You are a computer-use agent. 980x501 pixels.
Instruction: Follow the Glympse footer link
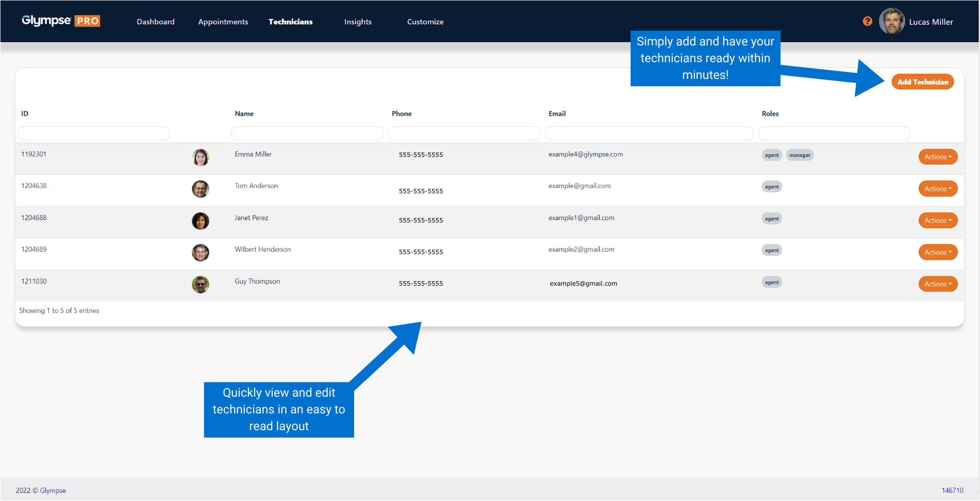[x=53, y=490]
